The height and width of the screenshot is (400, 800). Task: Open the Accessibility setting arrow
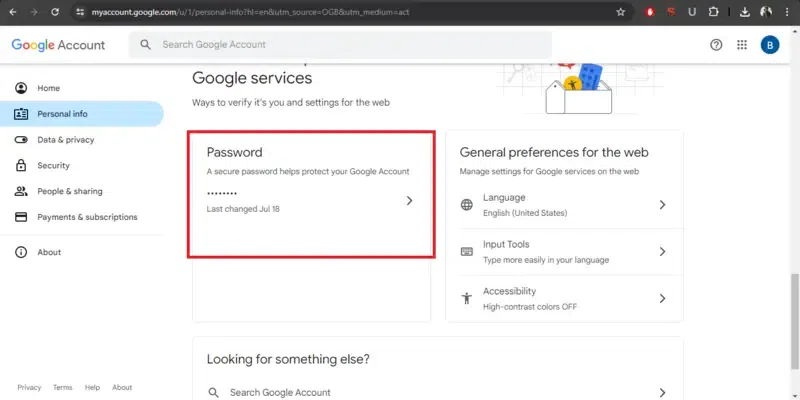point(662,298)
